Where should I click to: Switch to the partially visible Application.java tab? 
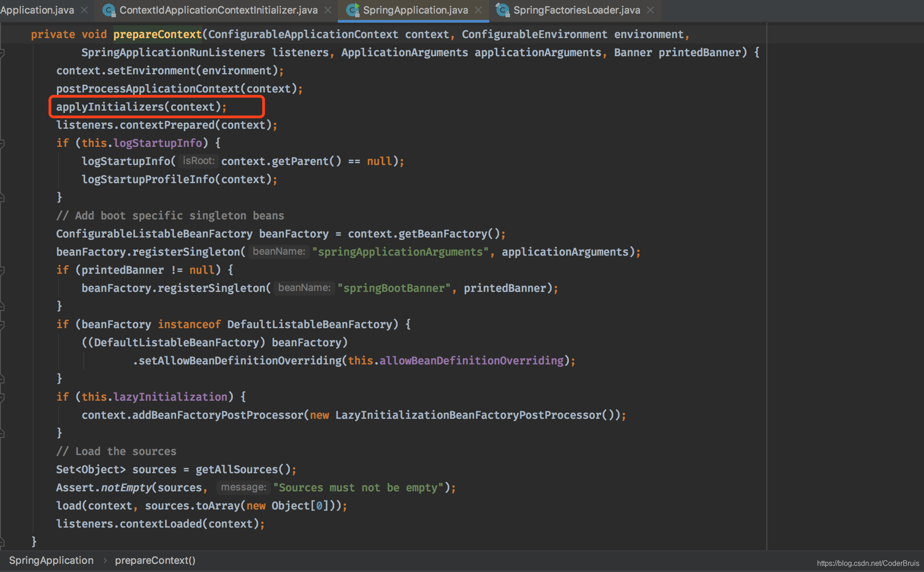pyautogui.click(x=37, y=10)
